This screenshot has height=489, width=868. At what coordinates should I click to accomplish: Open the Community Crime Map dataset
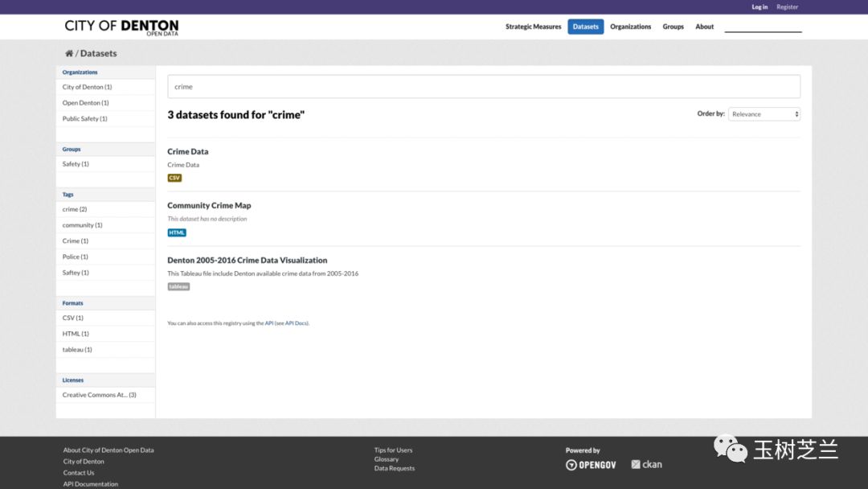(x=209, y=205)
